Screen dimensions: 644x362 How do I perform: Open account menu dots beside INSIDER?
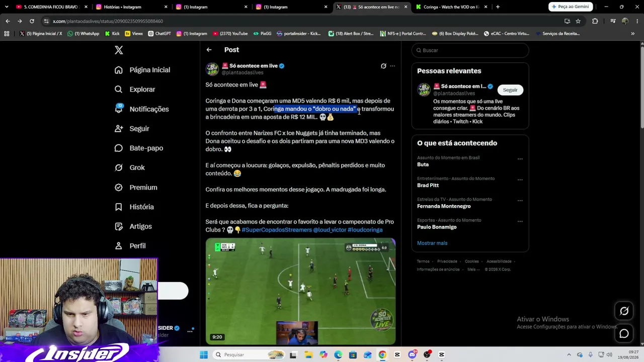click(x=190, y=331)
